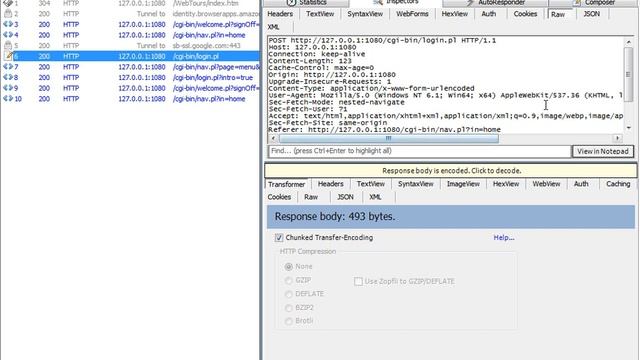Click 'Response body is encoded' decode bar
This screenshot has width=640, height=360.
click(451, 171)
